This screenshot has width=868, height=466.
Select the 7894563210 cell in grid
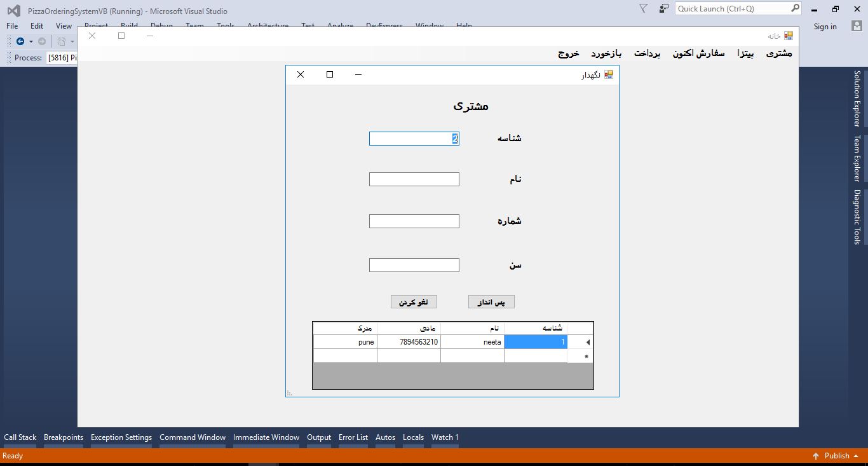tap(409, 342)
